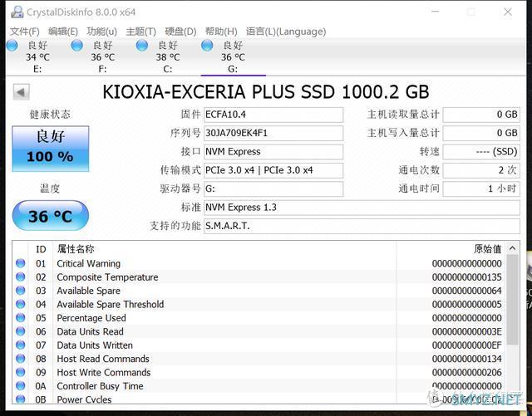The height and width of the screenshot is (416, 532).
Task: Select the Data Units Written row
Action: (259, 345)
